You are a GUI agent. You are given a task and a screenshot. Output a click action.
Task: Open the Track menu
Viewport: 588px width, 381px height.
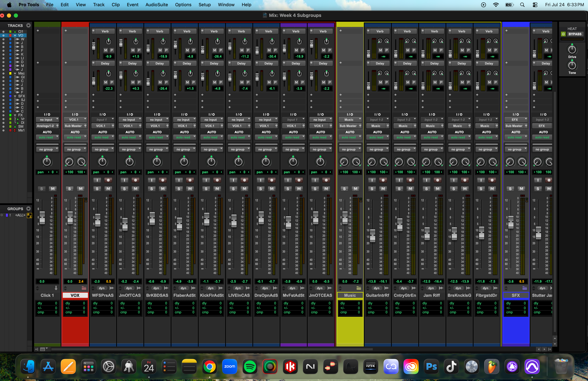[x=99, y=5]
